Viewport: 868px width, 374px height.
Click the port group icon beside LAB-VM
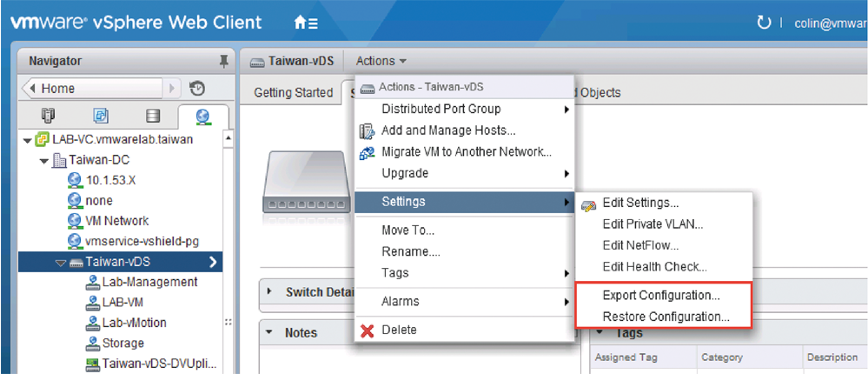[92, 303]
